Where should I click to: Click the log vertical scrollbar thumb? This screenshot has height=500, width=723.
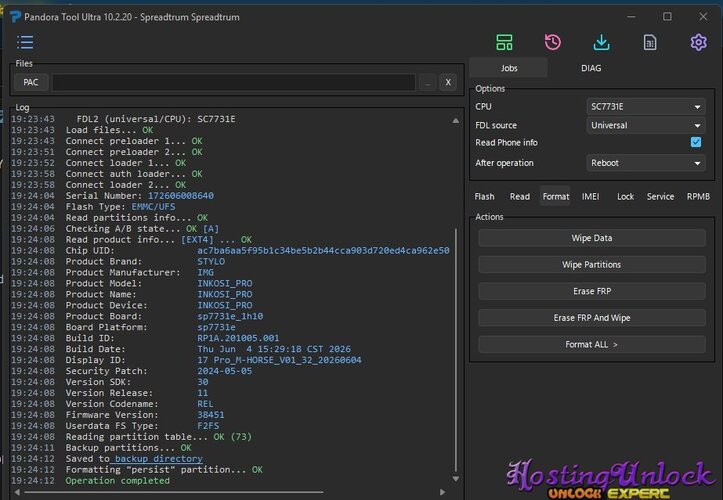456,351
